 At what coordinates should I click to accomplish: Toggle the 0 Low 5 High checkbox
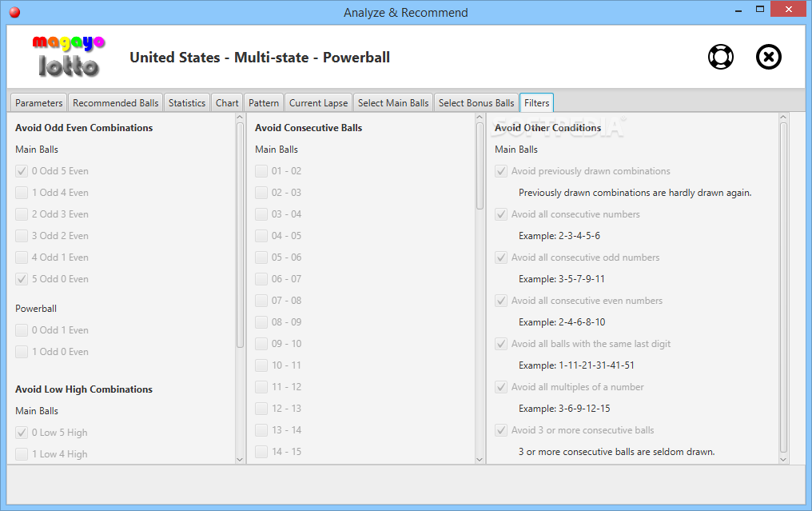click(x=22, y=432)
